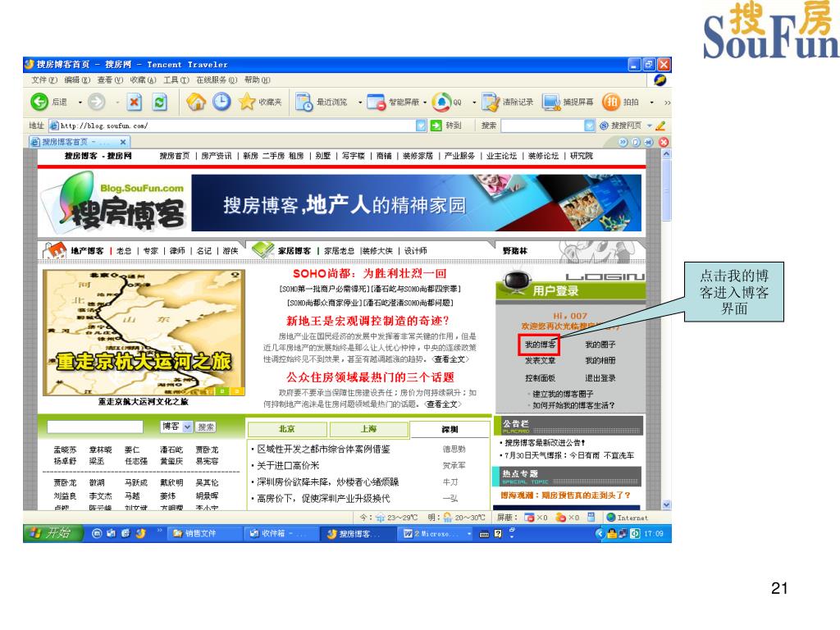Open the 博客 search type dropdown
Screen dimensions: 840x630
coord(187,427)
